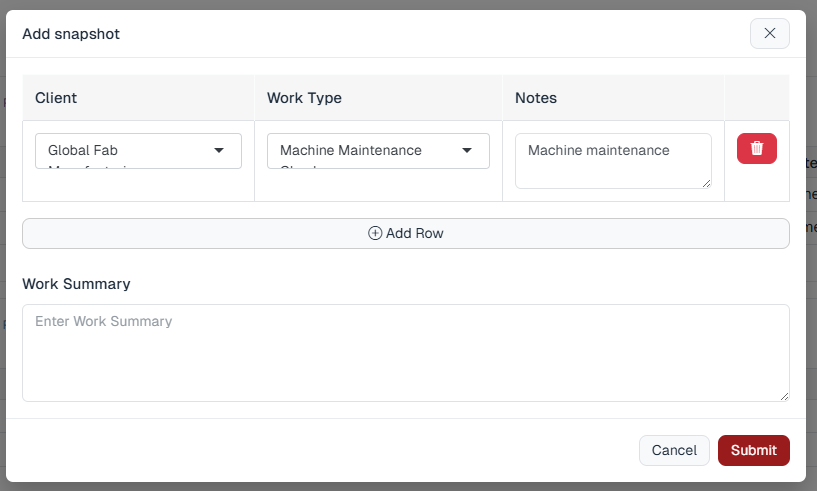Cancel the snapshot dialog
This screenshot has width=817, height=491.
[x=674, y=450]
